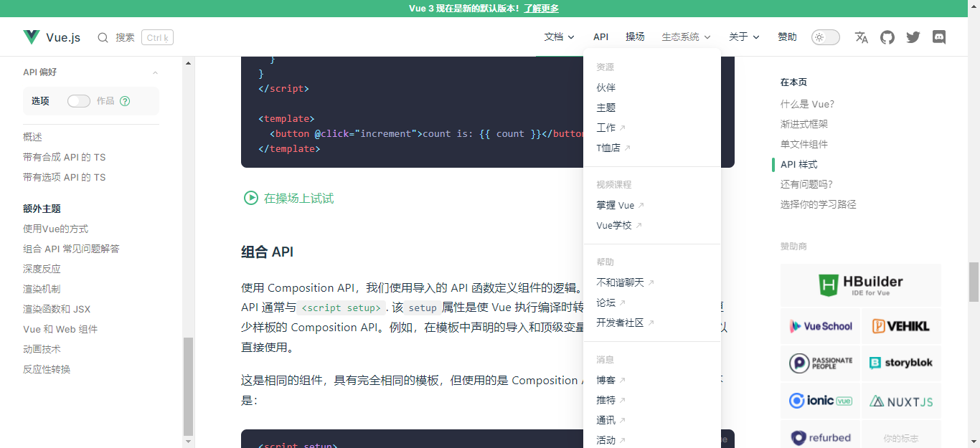Jump to 单文件组件 section

[804, 144]
